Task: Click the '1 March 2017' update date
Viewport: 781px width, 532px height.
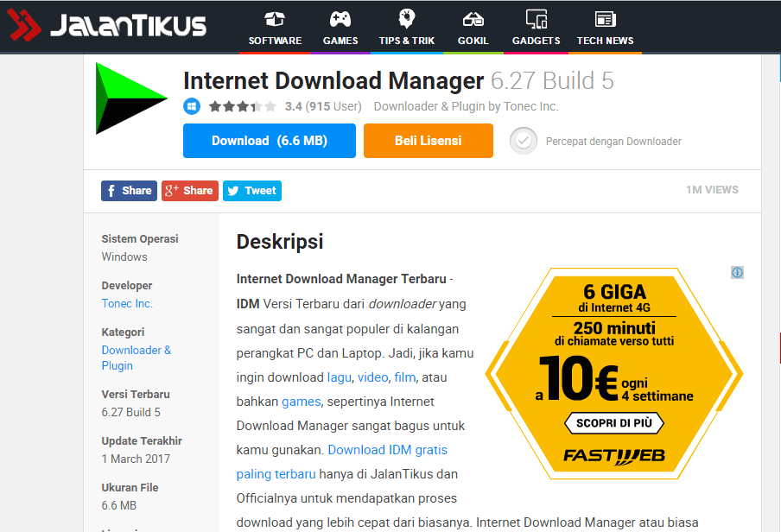Action: (x=136, y=459)
